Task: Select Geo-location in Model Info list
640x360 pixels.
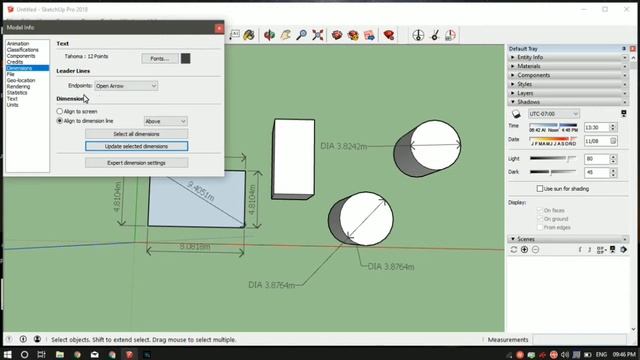Action: click(x=21, y=80)
